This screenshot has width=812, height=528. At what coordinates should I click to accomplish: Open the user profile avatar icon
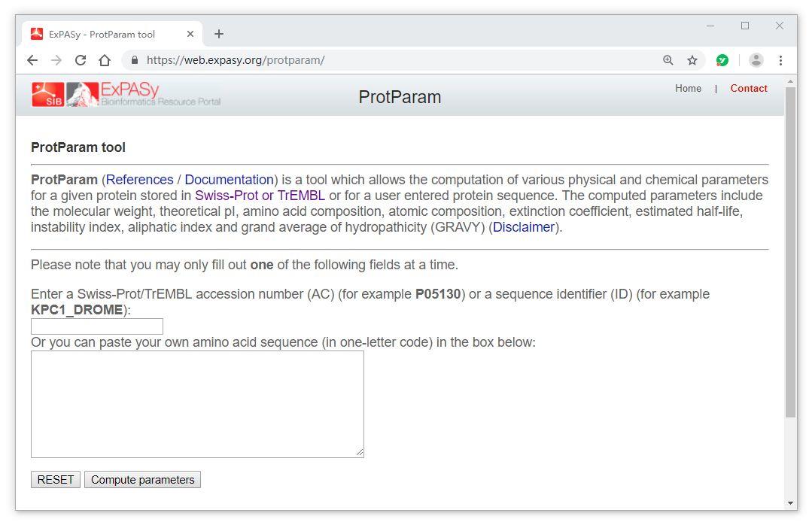tap(756, 60)
